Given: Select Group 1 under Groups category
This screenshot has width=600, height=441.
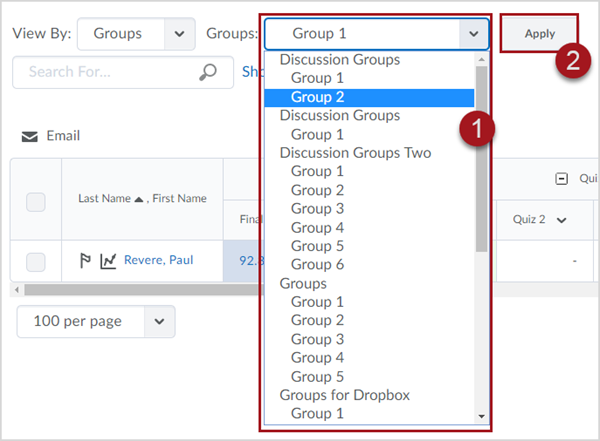Looking at the screenshot, I should 317,302.
